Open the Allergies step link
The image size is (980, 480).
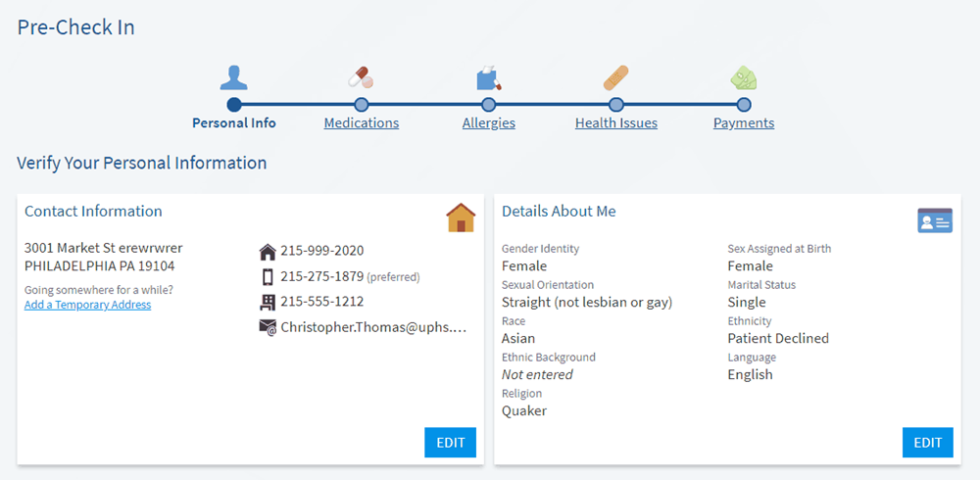(489, 123)
